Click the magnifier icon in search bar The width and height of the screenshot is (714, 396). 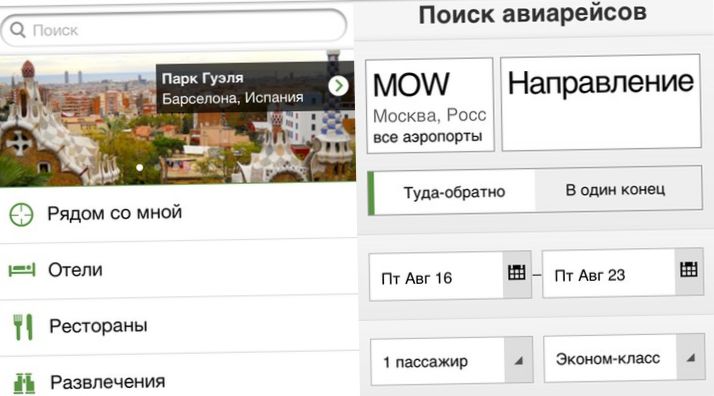[17, 30]
